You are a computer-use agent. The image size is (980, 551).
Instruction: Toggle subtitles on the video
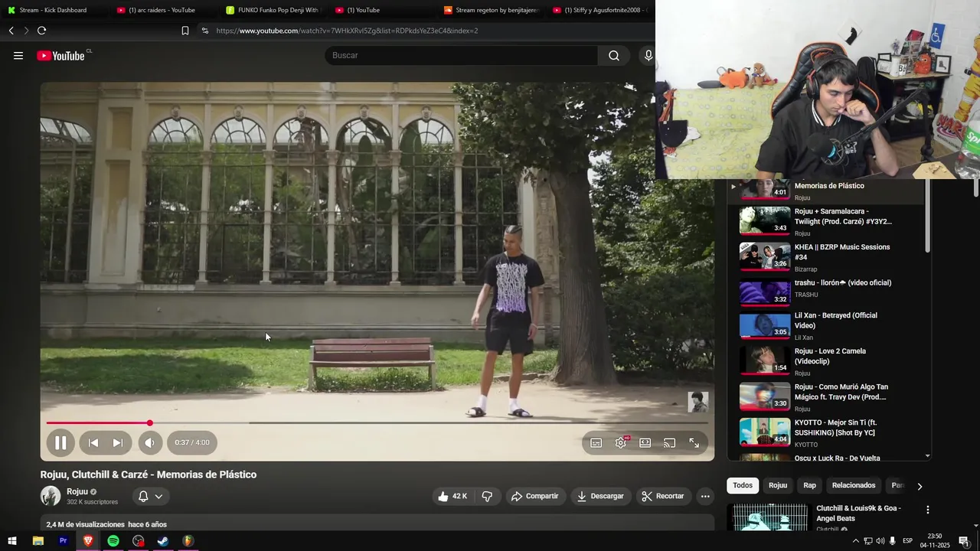pyautogui.click(x=596, y=443)
